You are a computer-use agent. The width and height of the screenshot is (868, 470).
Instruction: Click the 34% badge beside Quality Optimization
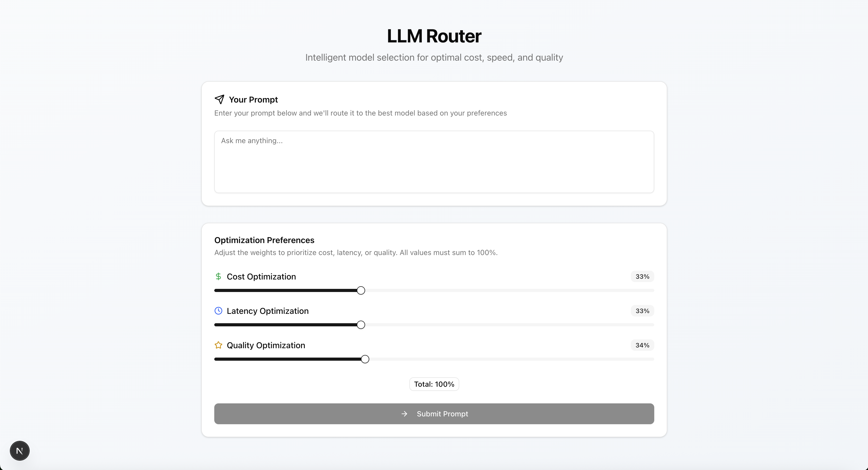pyautogui.click(x=642, y=345)
